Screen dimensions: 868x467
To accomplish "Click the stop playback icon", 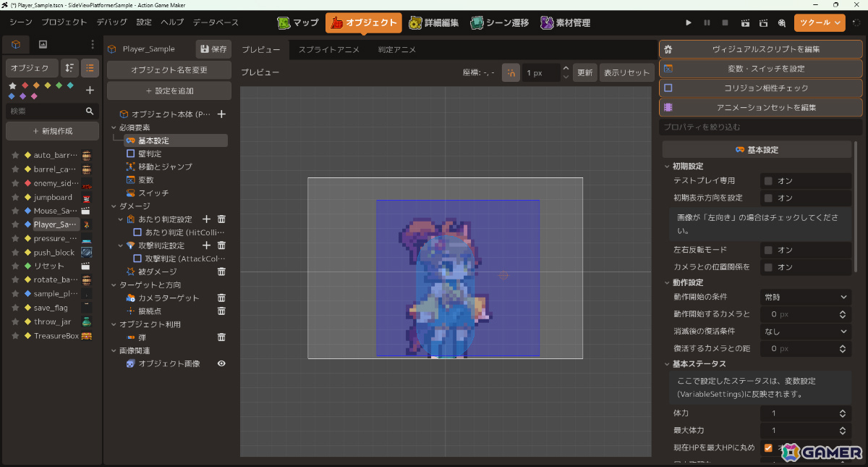I will [x=726, y=22].
